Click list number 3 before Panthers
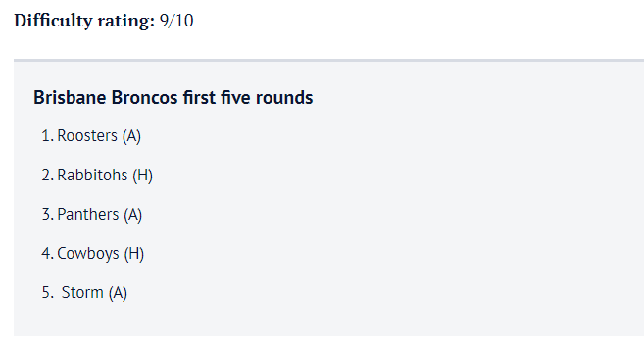This screenshot has width=644, height=357. pyautogui.click(x=48, y=215)
